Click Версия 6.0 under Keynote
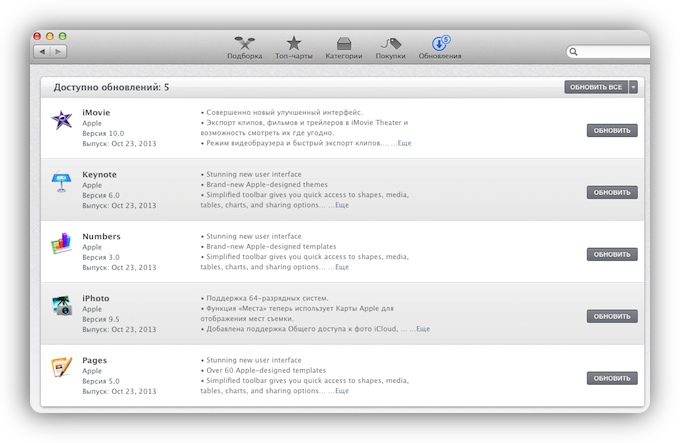The image size is (680, 443). click(x=101, y=195)
